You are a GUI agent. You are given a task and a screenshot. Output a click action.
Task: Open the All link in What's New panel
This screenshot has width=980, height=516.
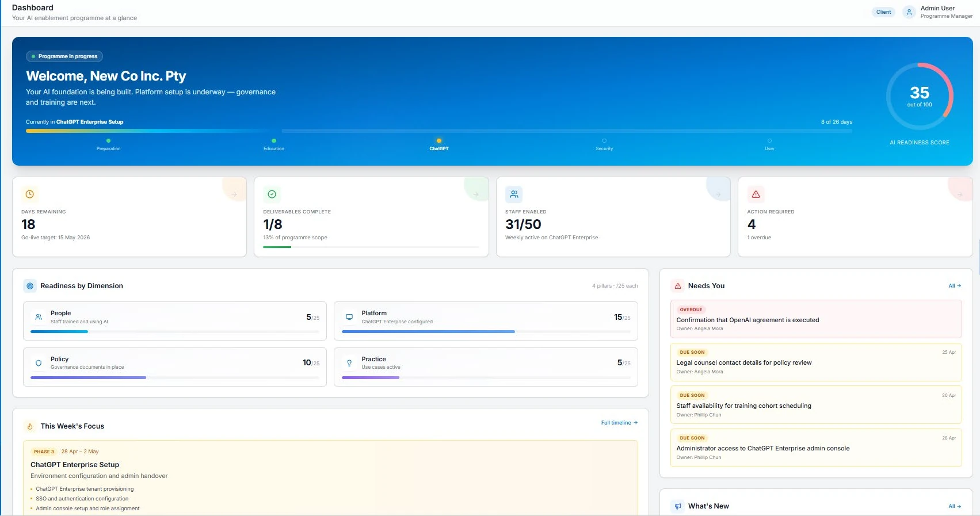[955, 506]
